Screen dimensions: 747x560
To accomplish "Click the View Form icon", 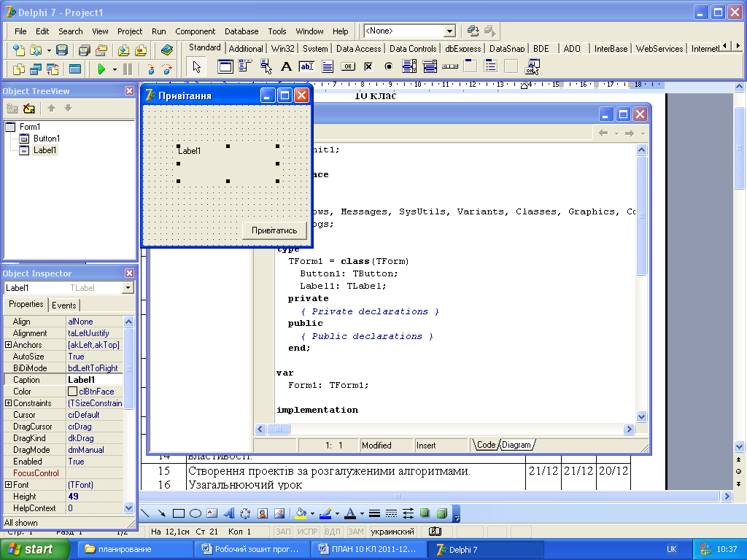I will (36, 69).
